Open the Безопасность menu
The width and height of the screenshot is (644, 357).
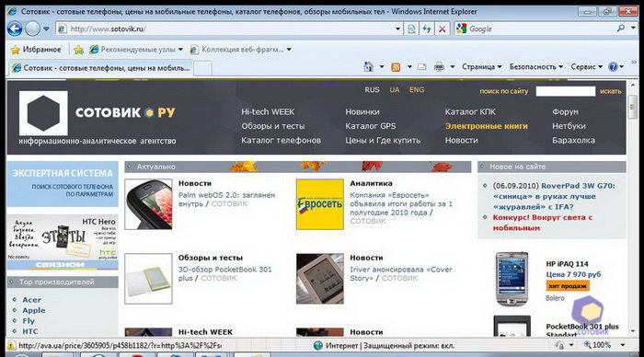click(536, 66)
